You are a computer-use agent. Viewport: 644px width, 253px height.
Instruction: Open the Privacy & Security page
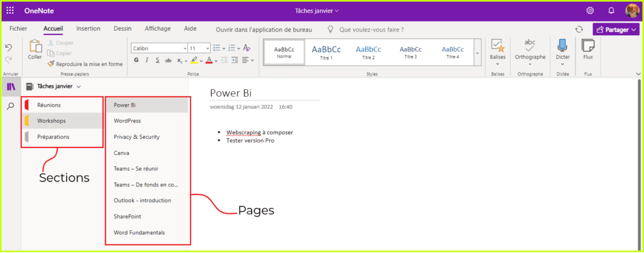(147, 137)
